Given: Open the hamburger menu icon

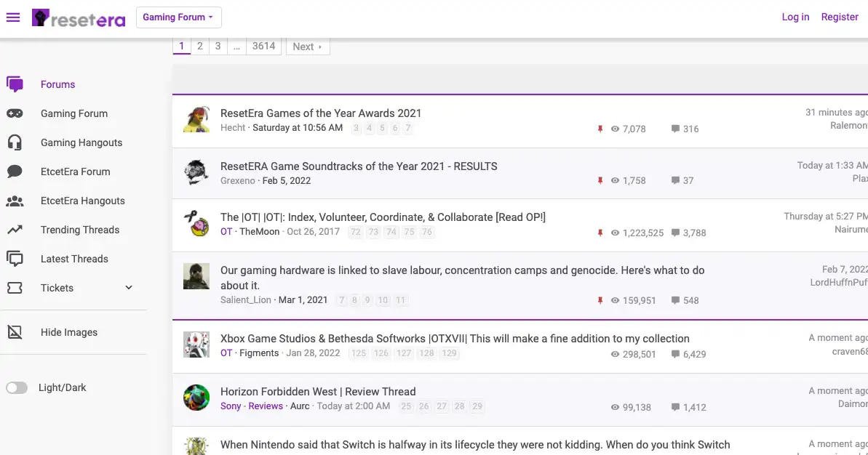Looking at the screenshot, I should click(13, 17).
